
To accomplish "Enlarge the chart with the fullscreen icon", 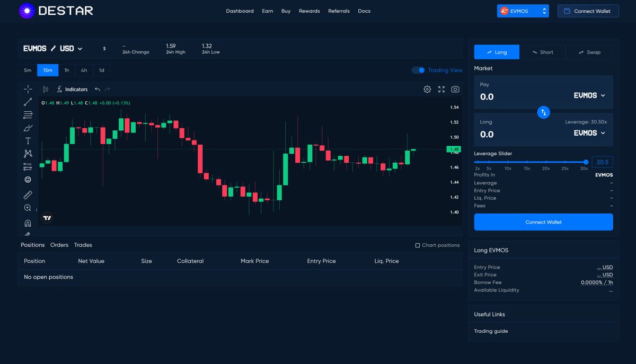I will (441, 90).
